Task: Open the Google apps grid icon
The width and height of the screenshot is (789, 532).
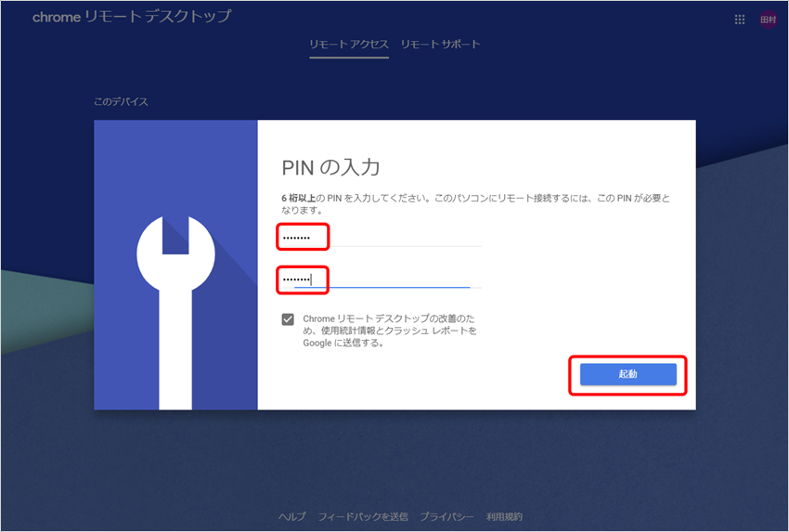Action: point(739,19)
